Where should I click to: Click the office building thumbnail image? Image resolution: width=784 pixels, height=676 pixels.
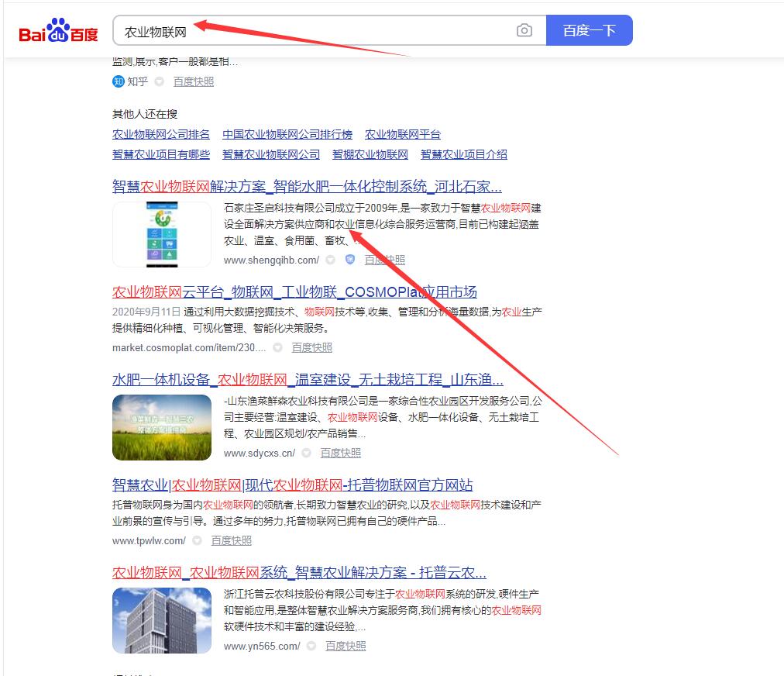[x=162, y=620]
